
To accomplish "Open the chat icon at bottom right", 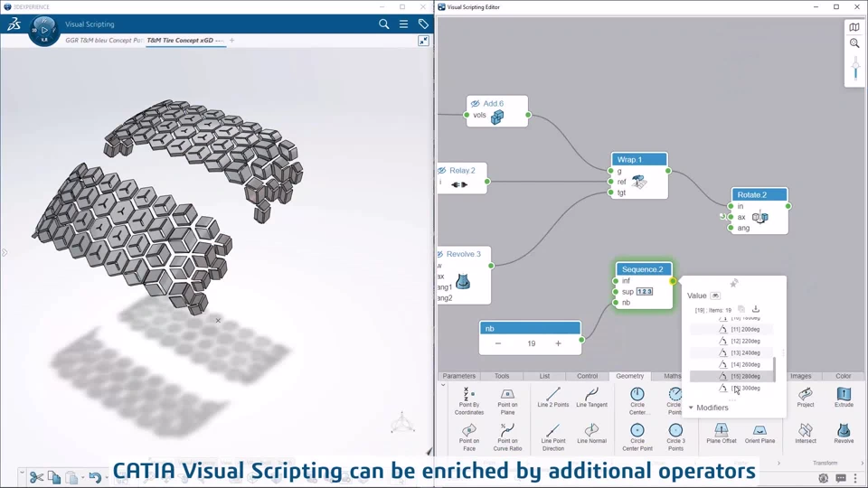I will [841, 478].
